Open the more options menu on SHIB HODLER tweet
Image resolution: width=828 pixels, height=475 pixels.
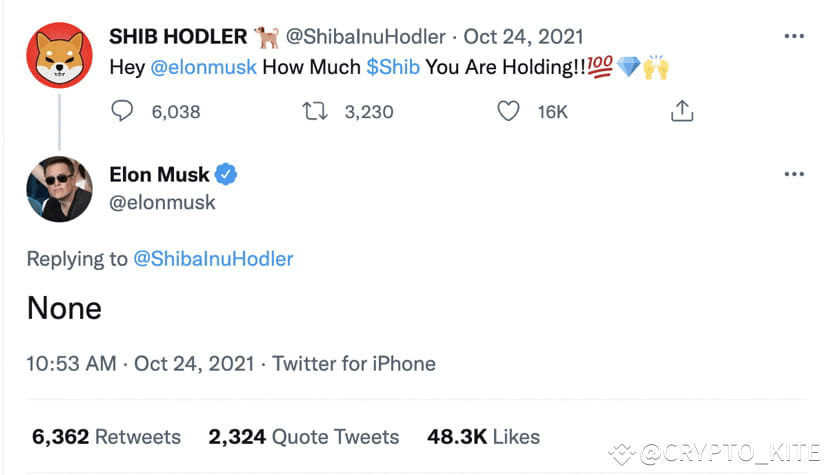click(x=794, y=37)
